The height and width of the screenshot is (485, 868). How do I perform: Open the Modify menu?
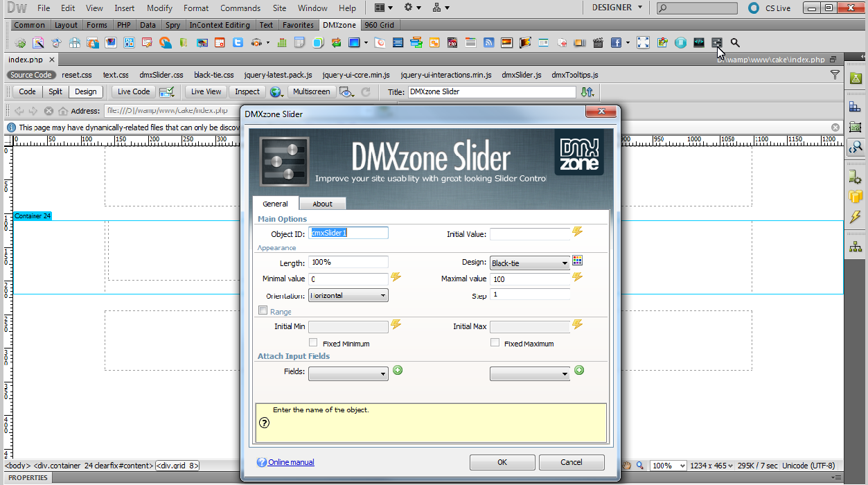coord(159,8)
